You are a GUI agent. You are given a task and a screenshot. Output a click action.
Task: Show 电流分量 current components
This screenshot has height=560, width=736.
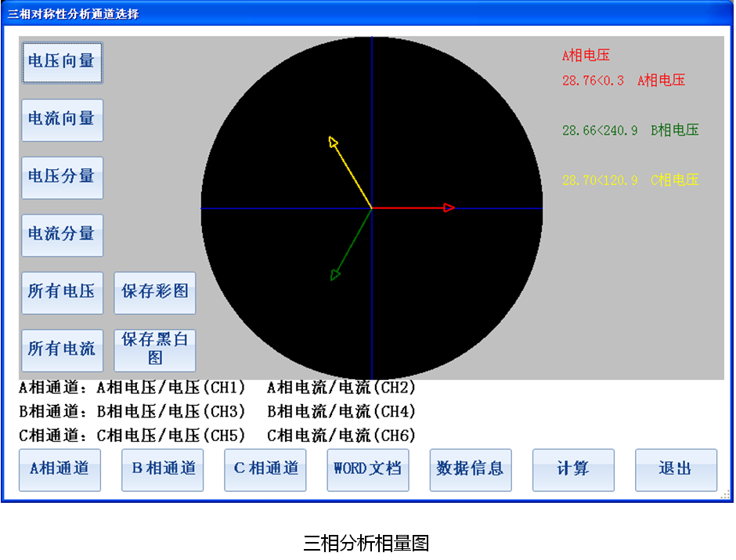[62, 235]
